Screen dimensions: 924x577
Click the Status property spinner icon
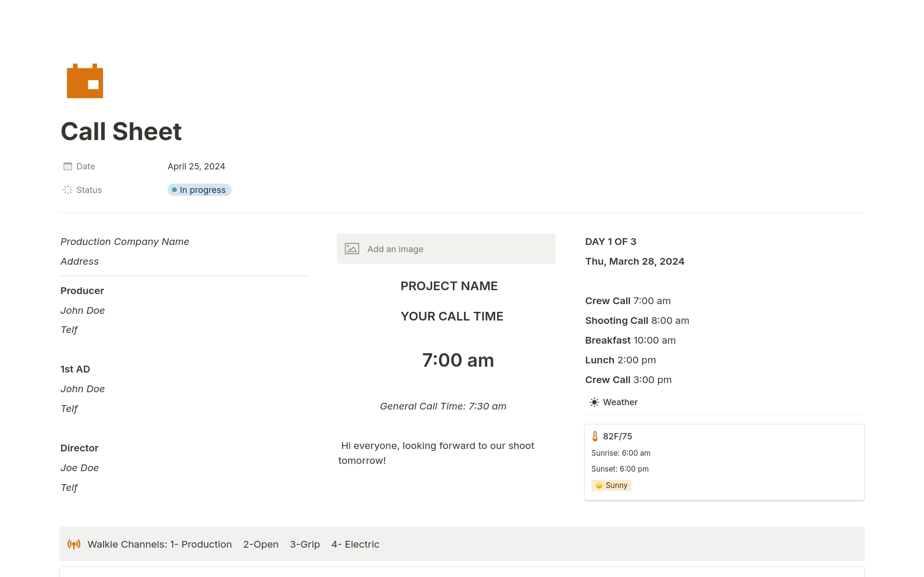(x=68, y=190)
